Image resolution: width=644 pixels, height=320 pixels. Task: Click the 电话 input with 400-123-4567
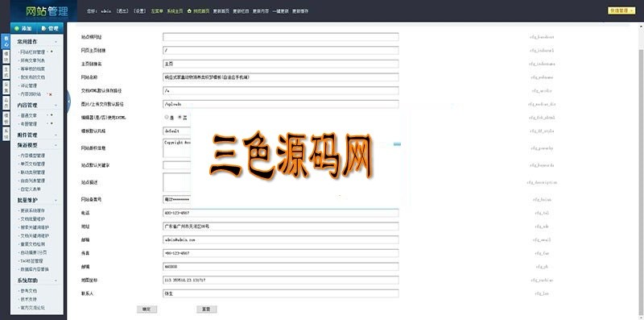click(x=280, y=213)
